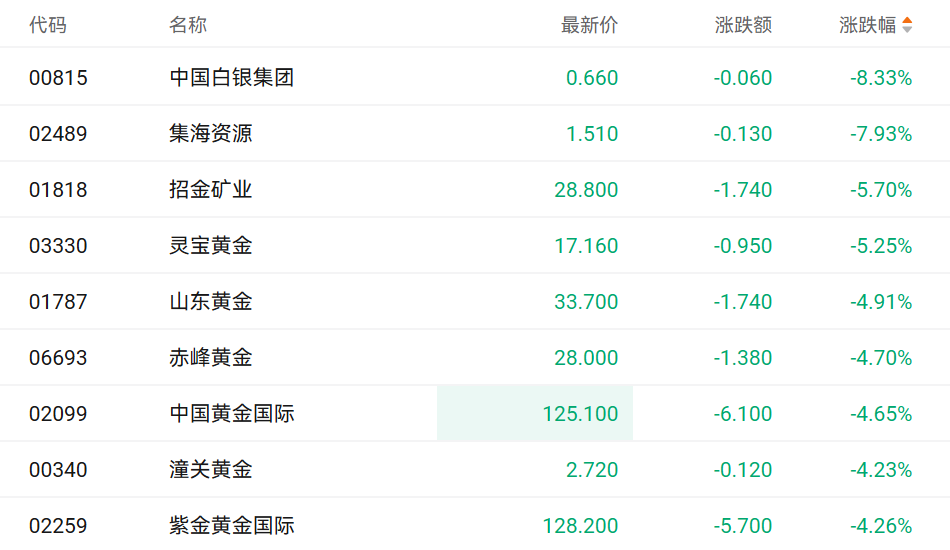Open 集海资源 stock details
950x550 pixels.
[211, 133]
